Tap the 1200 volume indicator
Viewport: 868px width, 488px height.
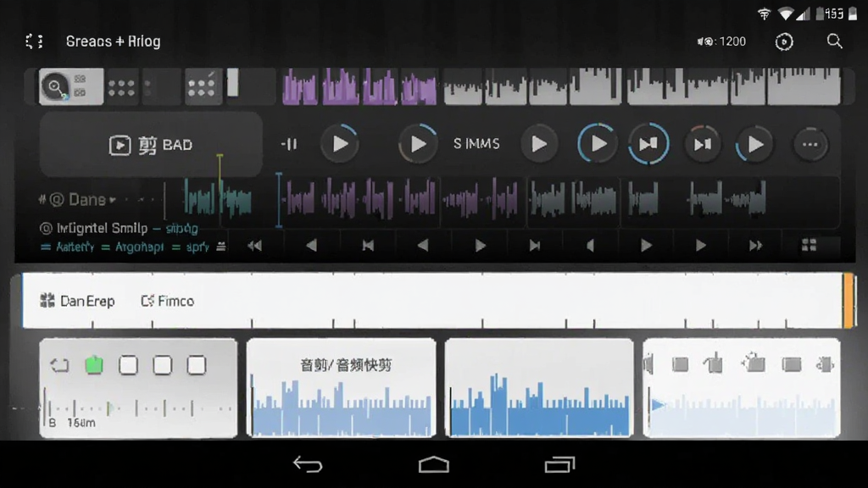pos(721,42)
